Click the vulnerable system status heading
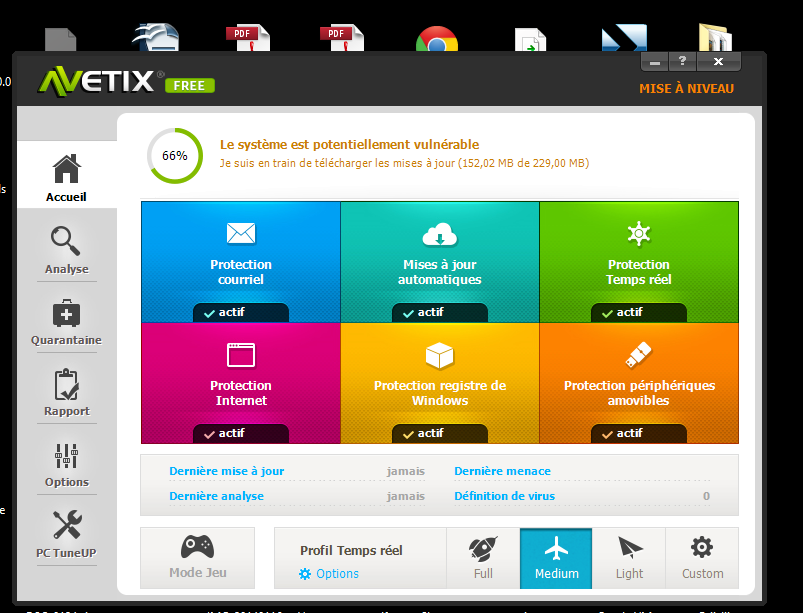Screen dimensions: 803x613 [x=349, y=144]
